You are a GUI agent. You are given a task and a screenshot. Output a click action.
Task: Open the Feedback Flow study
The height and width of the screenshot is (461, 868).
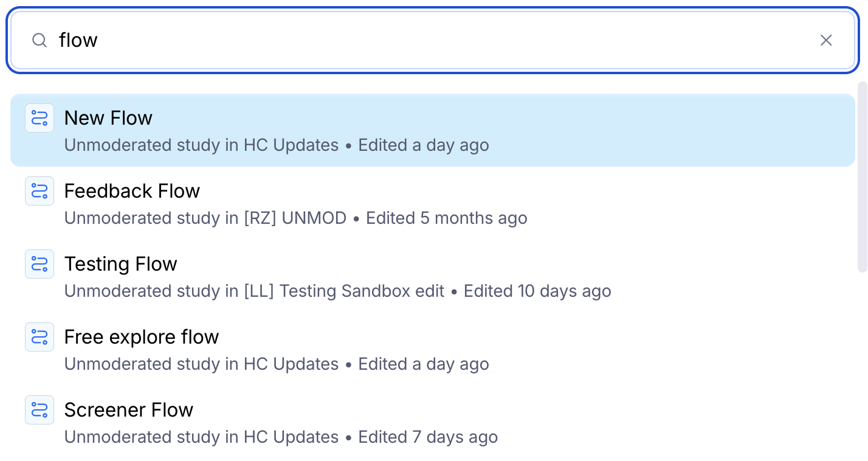(x=132, y=191)
